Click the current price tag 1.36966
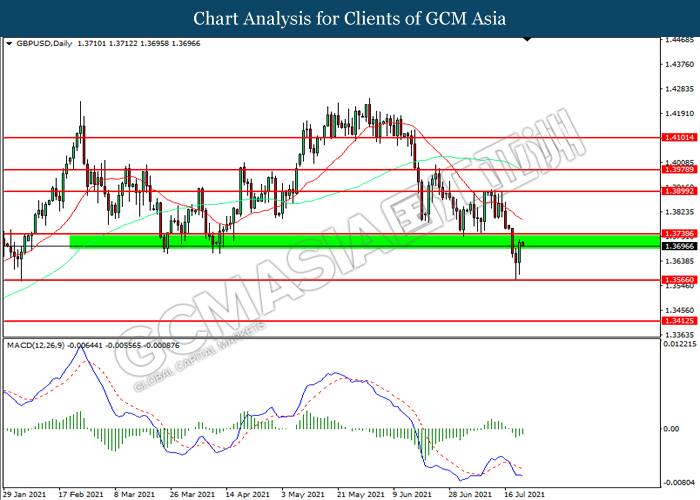The image size is (700, 500). 679,246
